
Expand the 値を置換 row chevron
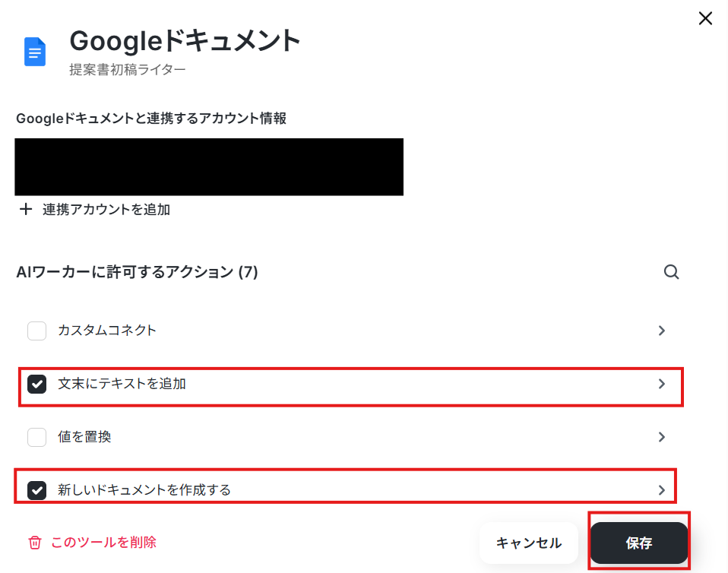pos(662,437)
